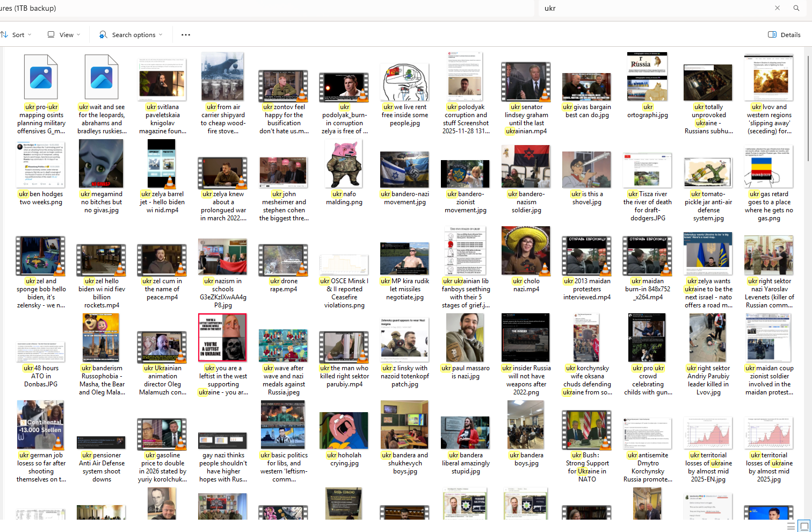Viewport: 812px width, 532px height.
Task: Open the Search options dropdown
Action: click(x=130, y=35)
